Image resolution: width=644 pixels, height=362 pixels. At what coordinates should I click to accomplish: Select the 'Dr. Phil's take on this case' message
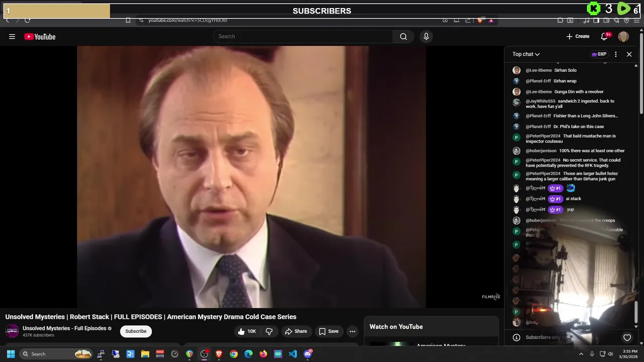(x=579, y=127)
